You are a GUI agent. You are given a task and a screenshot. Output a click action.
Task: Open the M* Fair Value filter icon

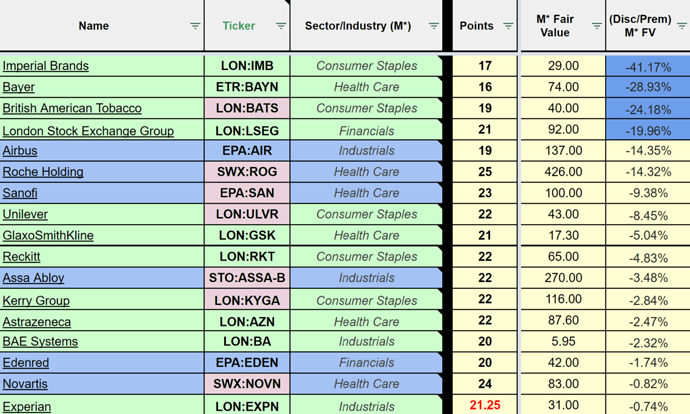597,26
